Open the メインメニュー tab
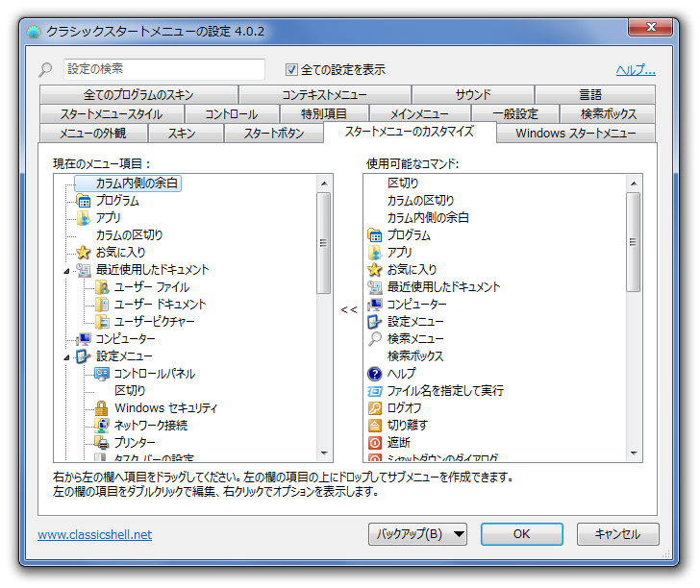Viewport: 700px width, 588px height. [x=420, y=113]
